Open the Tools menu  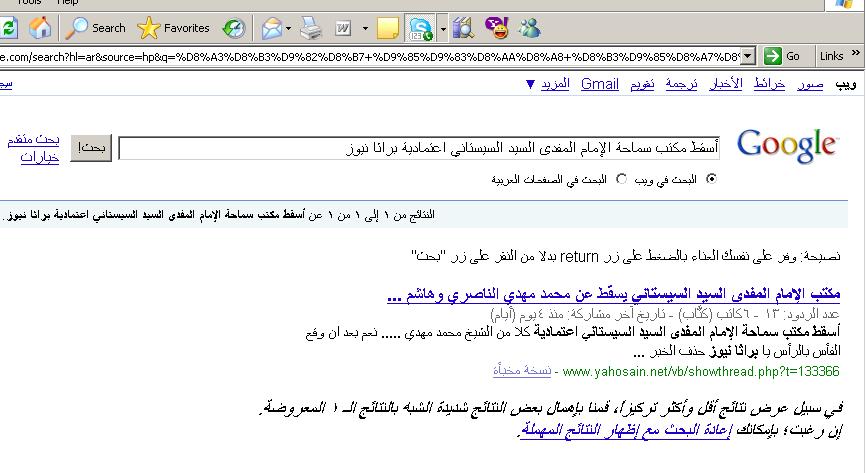click(x=29, y=3)
